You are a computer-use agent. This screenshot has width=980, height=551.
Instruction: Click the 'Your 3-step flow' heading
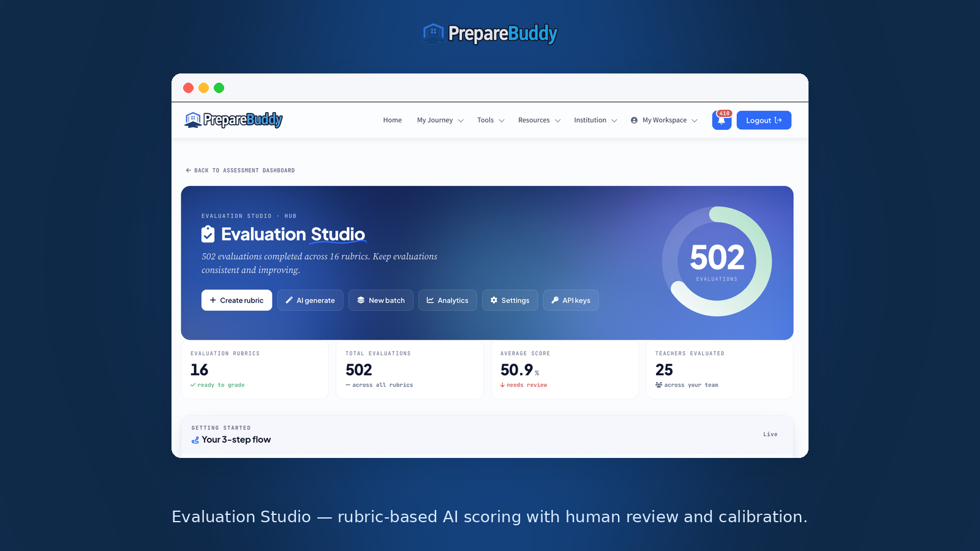(x=236, y=440)
